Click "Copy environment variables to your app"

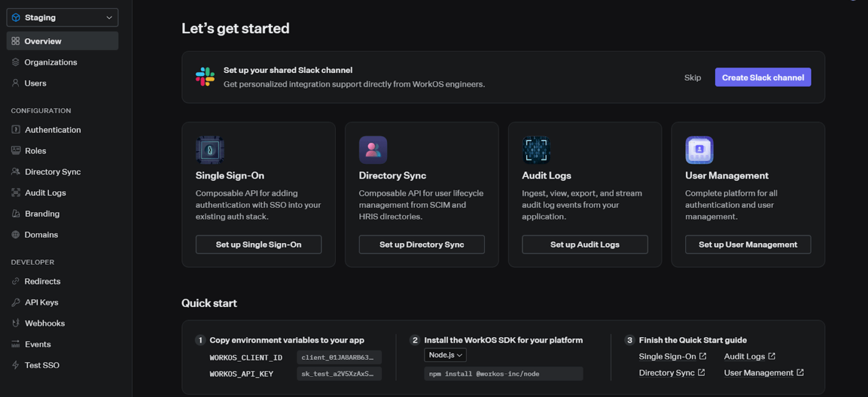click(287, 340)
